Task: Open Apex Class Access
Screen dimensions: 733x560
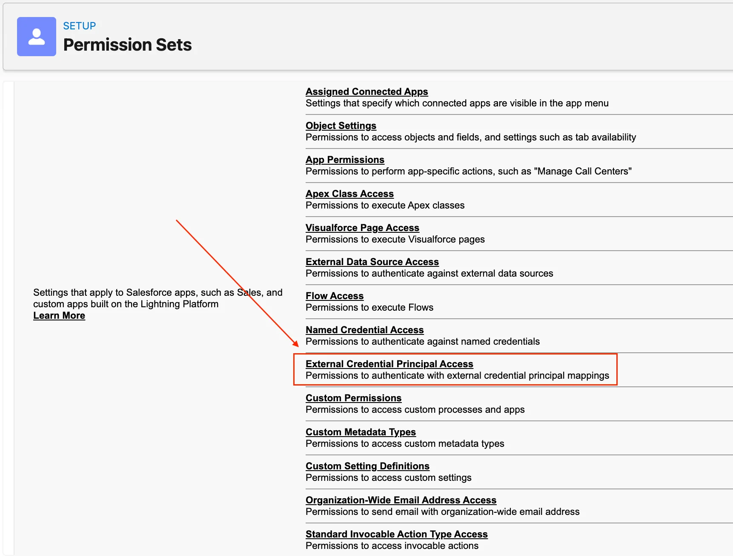Action: [349, 194]
